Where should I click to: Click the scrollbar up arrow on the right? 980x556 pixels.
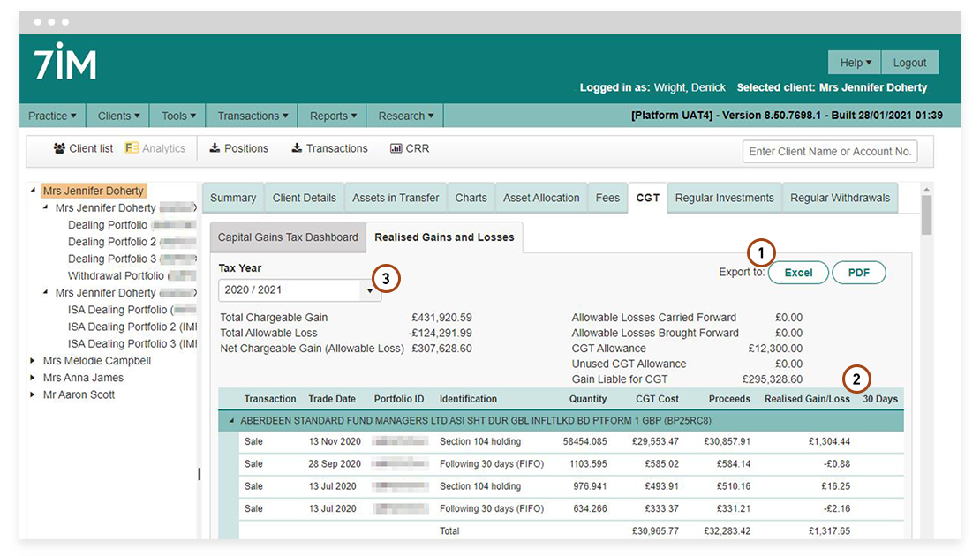coord(926,189)
